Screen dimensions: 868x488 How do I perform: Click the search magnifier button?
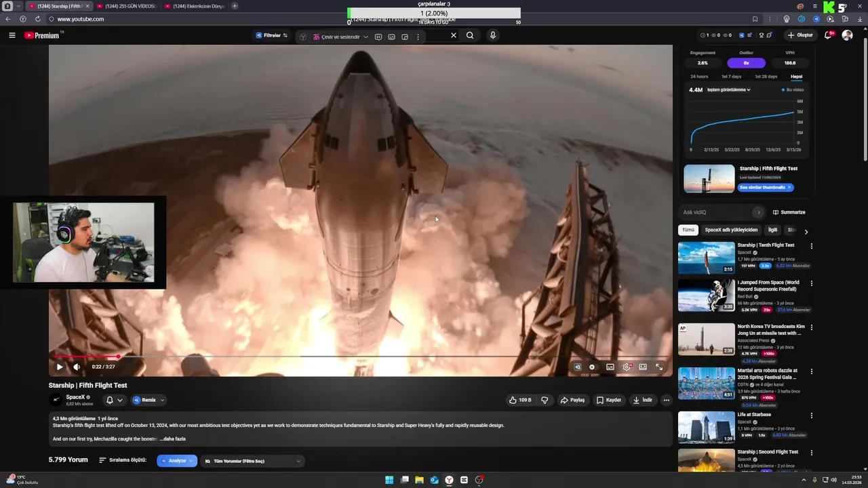tap(470, 35)
